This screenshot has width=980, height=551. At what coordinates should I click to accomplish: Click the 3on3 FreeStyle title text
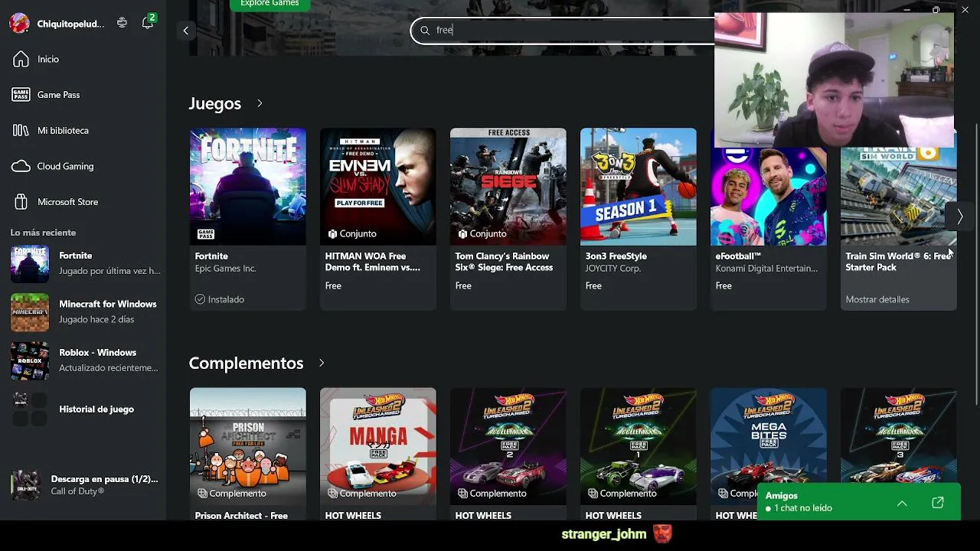pos(616,256)
